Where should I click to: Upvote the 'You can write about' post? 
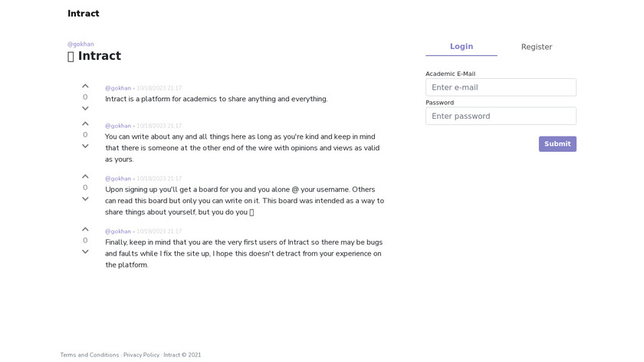click(85, 123)
